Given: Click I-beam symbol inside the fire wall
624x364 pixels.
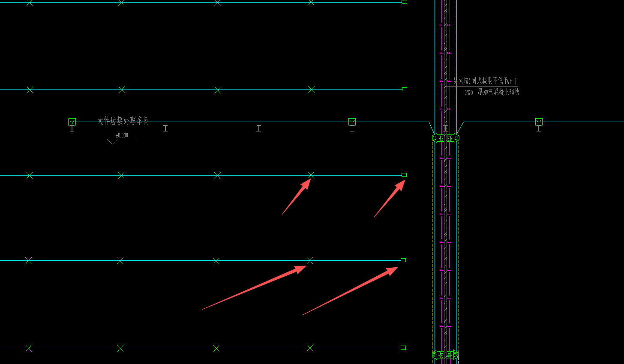Looking at the screenshot, I should coord(446,128).
